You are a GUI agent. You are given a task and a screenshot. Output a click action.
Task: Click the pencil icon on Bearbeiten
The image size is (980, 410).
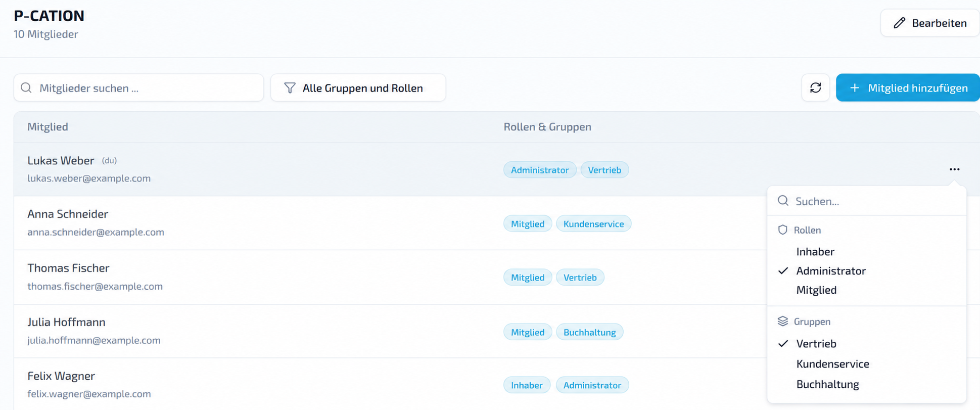(x=899, y=23)
